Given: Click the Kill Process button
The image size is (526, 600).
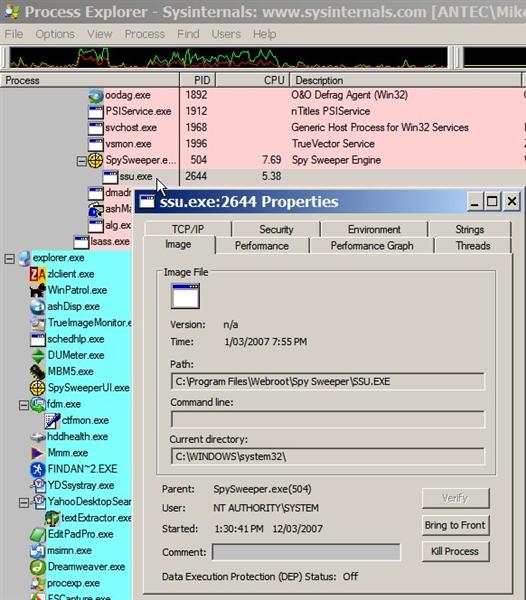Looking at the screenshot, I should [x=455, y=551].
